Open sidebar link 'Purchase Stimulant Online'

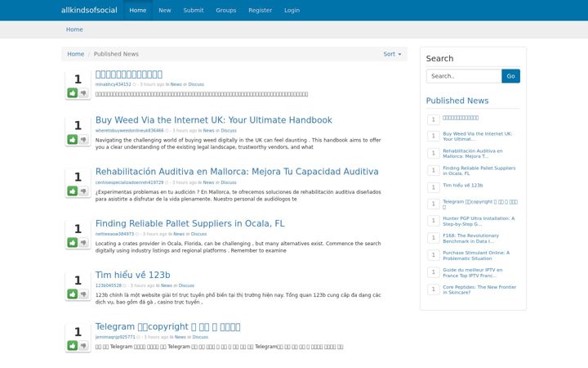[x=476, y=256]
